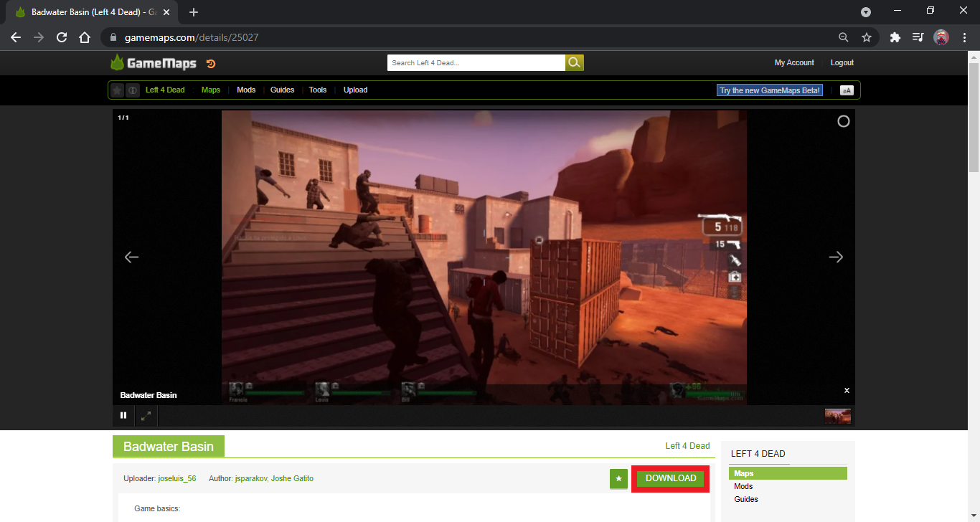The height and width of the screenshot is (522, 980).
Task: Click the green Badwater Basin title heading
Action: [x=169, y=447]
